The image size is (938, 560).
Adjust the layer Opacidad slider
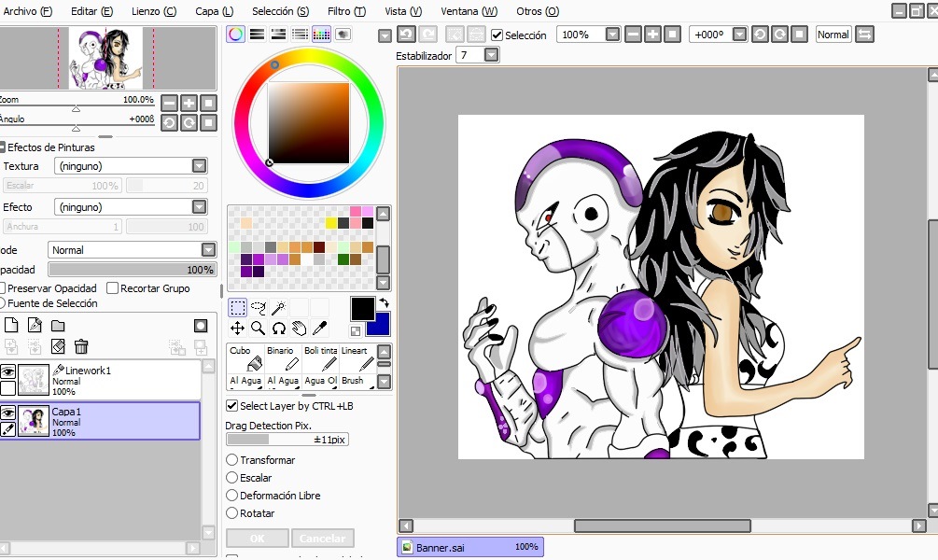pos(133,269)
